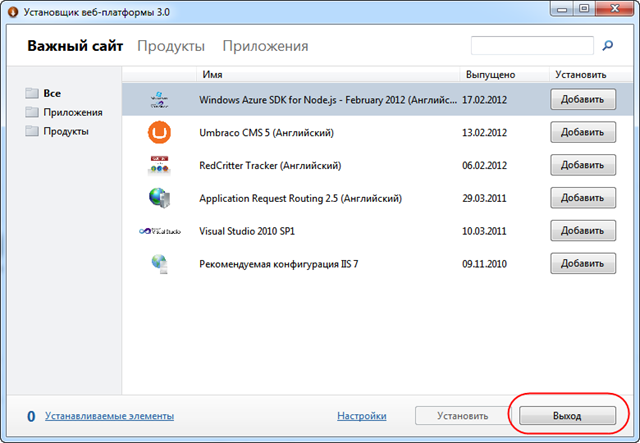The image size is (640, 443).
Task: Click the Продукты folder icon in sidebar
Action: (32, 131)
